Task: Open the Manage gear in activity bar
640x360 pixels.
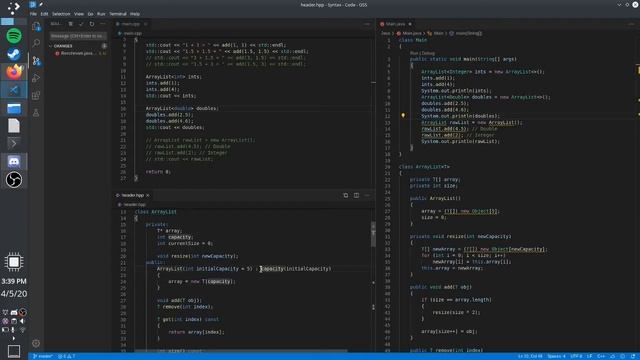Action: [36, 343]
